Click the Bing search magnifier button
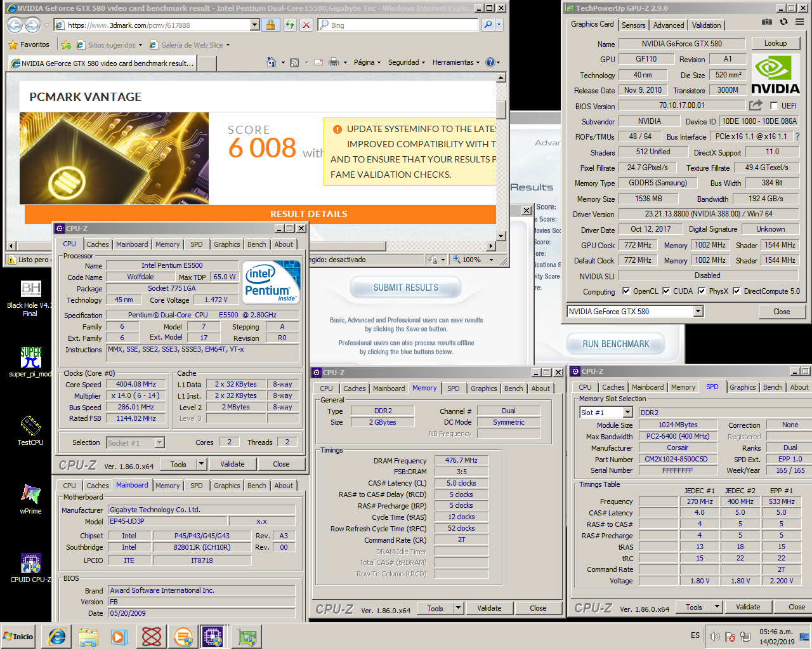The width and height of the screenshot is (812, 650). pos(487,25)
